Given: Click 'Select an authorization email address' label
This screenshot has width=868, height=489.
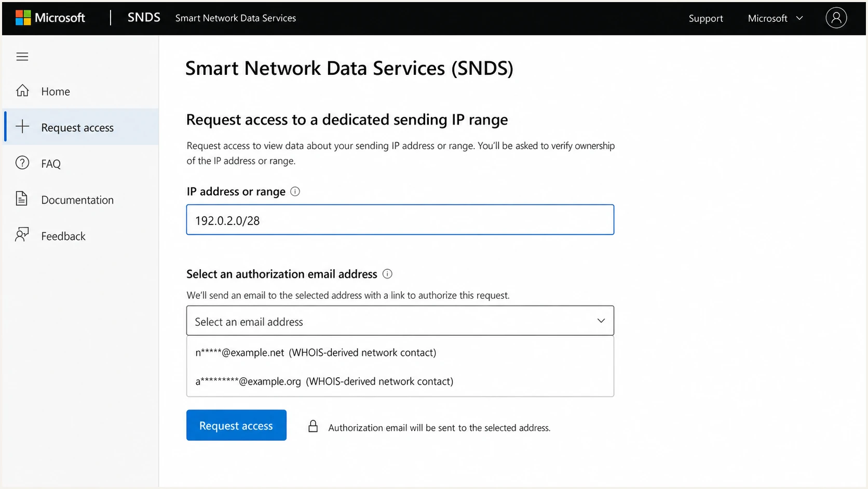Looking at the screenshot, I should click(x=282, y=274).
